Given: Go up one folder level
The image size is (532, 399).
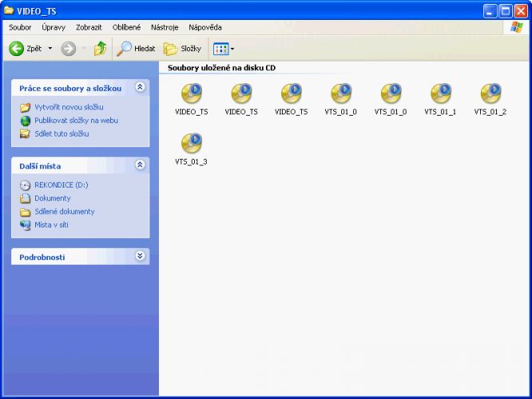Looking at the screenshot, I should coord(100,49).
